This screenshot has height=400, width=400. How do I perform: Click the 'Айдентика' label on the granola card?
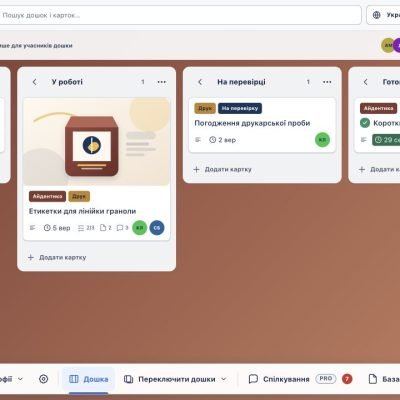(x=47, y=196)
